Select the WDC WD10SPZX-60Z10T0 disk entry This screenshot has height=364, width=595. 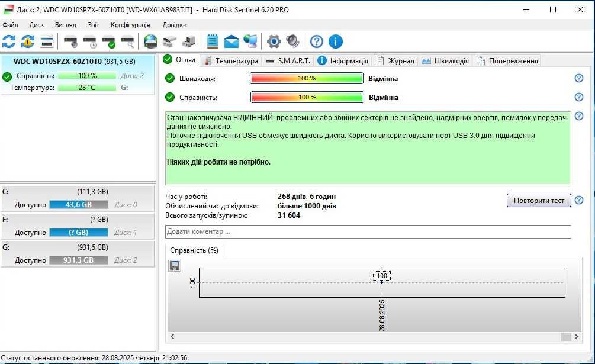[x=78, y=75]
